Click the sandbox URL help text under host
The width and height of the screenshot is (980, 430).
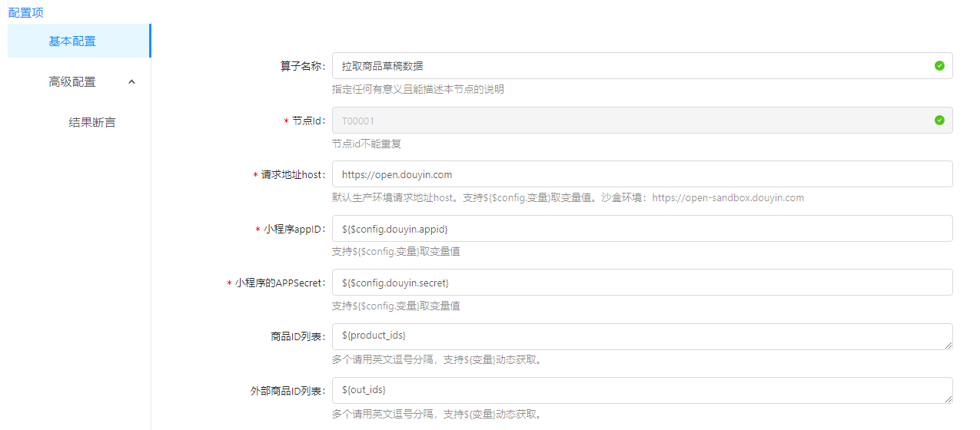(727, 198)
